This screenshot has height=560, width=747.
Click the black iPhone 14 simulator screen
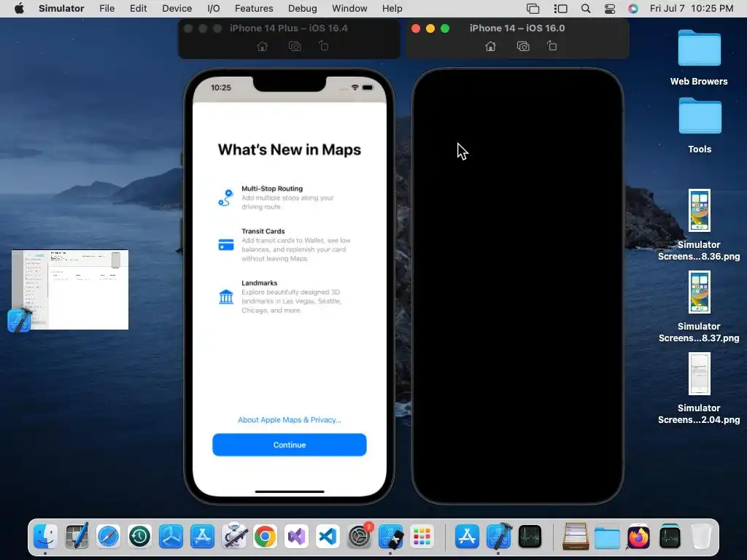tap(518, 286)
